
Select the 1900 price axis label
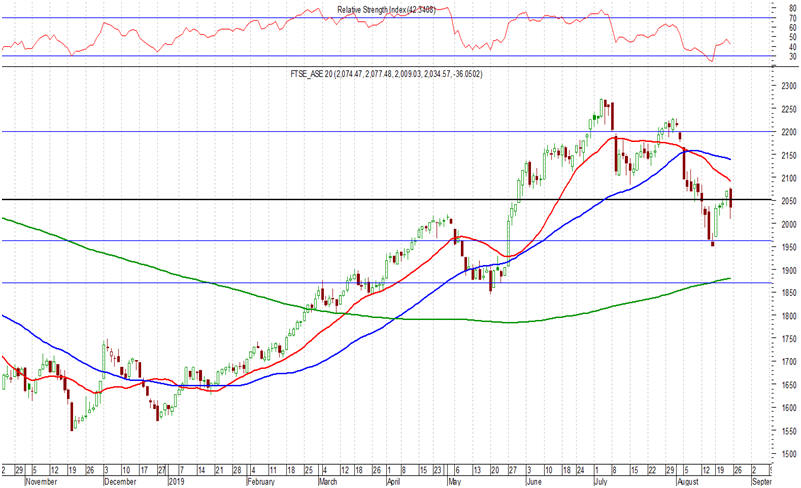click(789, 270)
